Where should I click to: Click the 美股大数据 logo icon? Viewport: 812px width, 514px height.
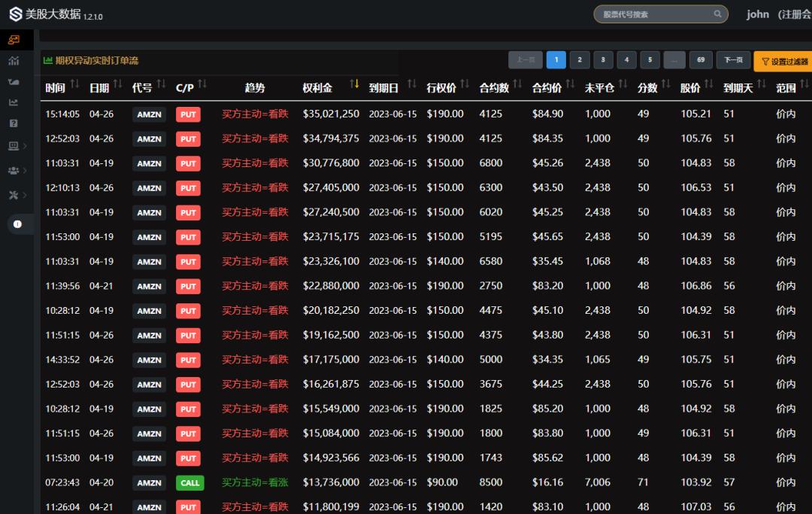pyautogui.click(x=15, y=14)
